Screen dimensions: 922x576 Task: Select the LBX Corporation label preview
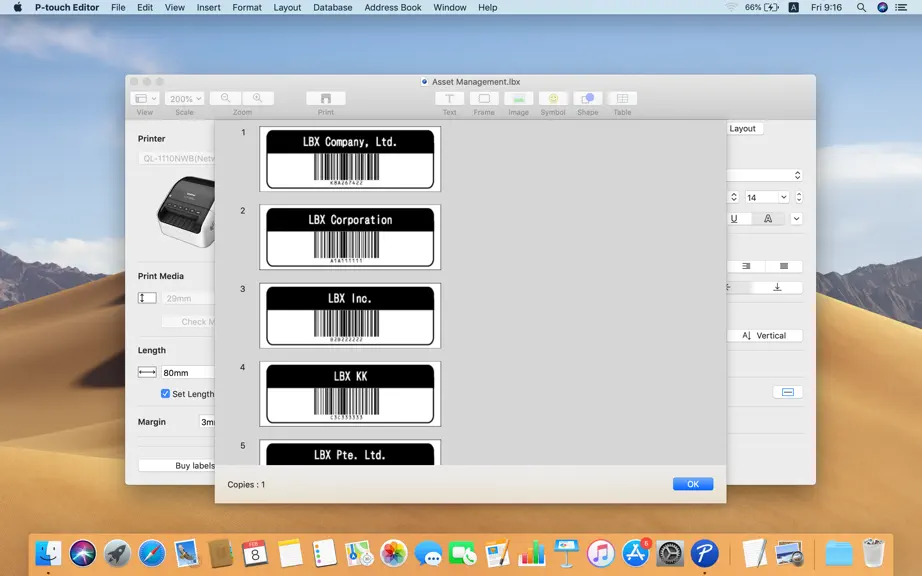point(350,237)
